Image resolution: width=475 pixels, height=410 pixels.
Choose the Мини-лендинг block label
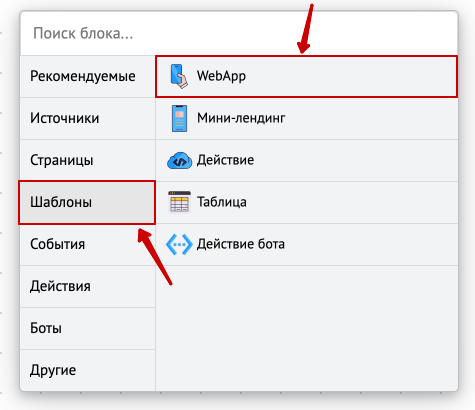(x=241, y=118)
